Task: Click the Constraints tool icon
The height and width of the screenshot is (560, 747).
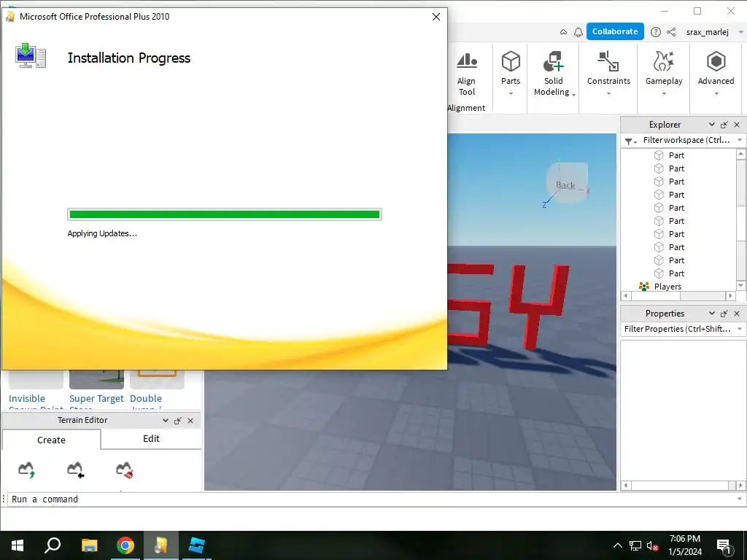Action: (x=608, y=61)
